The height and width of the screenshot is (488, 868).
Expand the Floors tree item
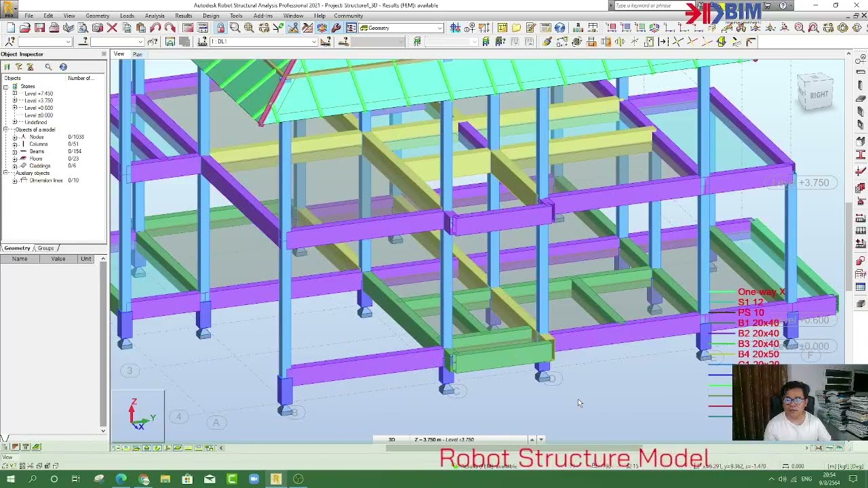15,159
